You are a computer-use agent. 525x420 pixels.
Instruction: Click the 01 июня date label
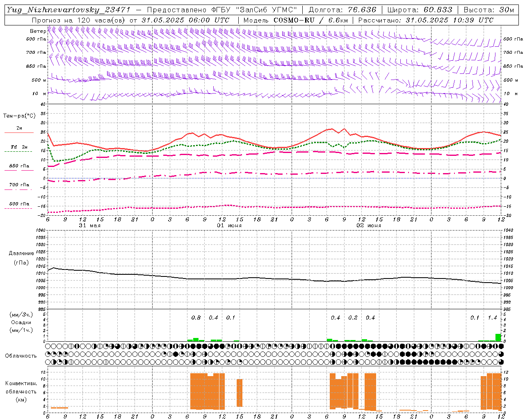(229, 226)
